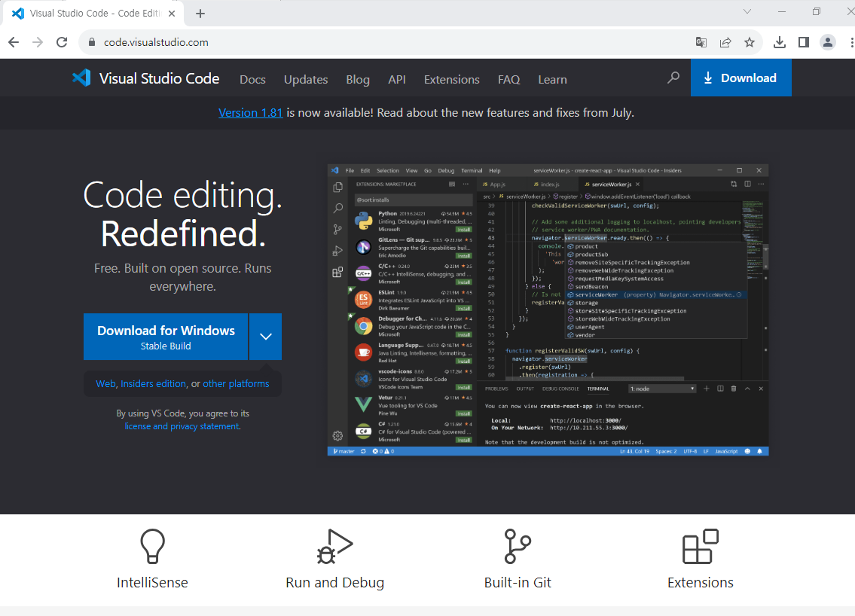
Task: Click the Version 1.81 link
Action: (250, 113)
